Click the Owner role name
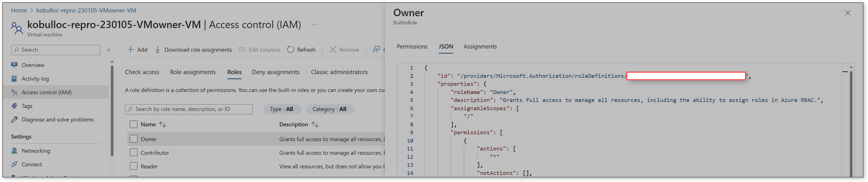Viewport: 868px width, 182px height. (149, 139)
